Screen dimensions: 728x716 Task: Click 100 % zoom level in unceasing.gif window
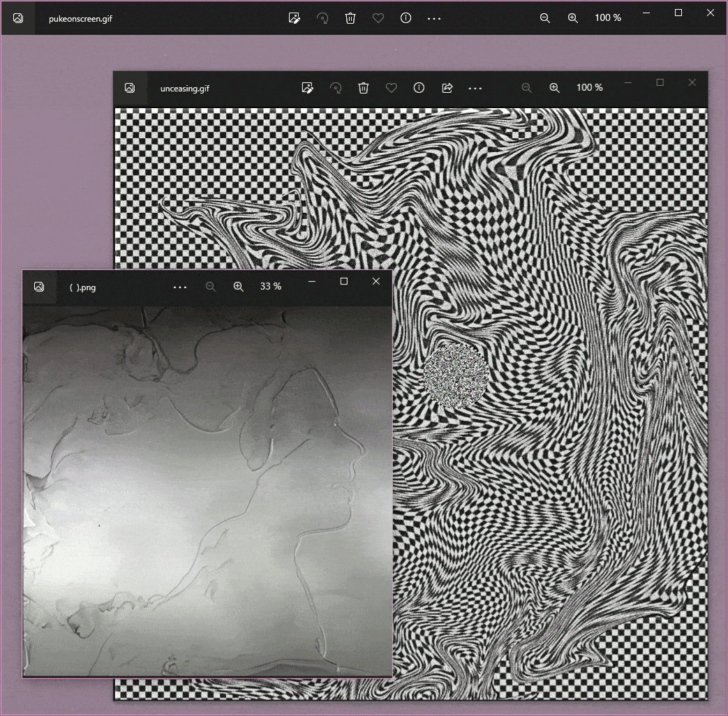pos(589,87)
